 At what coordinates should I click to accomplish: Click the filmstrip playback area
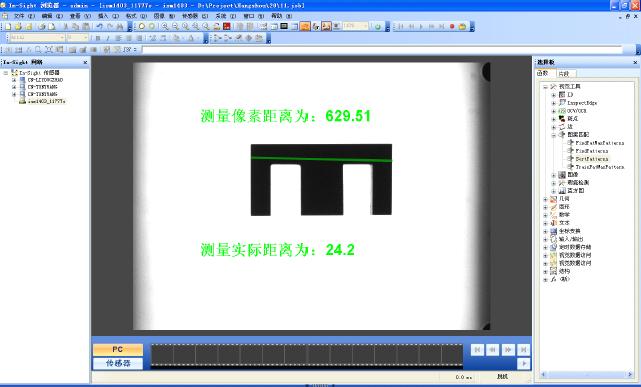307,355
